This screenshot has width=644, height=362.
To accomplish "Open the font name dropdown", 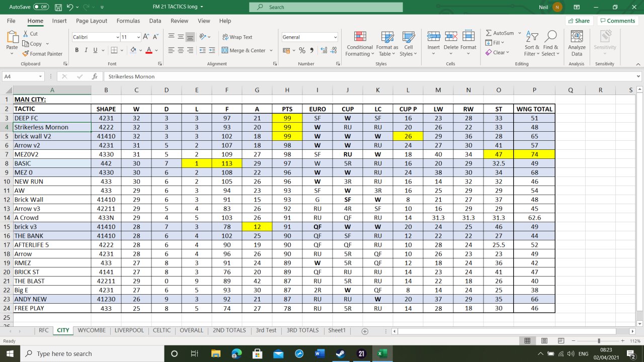I will 117,37.
